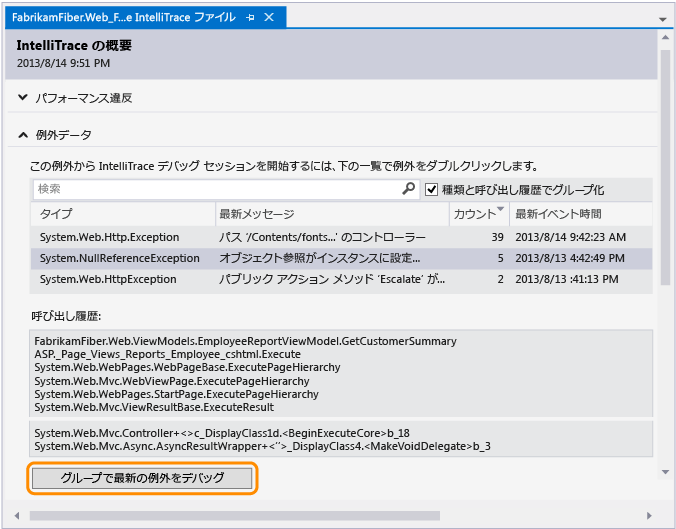Select the System.NullReferenceException row
Viewport: 676px width, 529px height.
click(x=341, y=258)
